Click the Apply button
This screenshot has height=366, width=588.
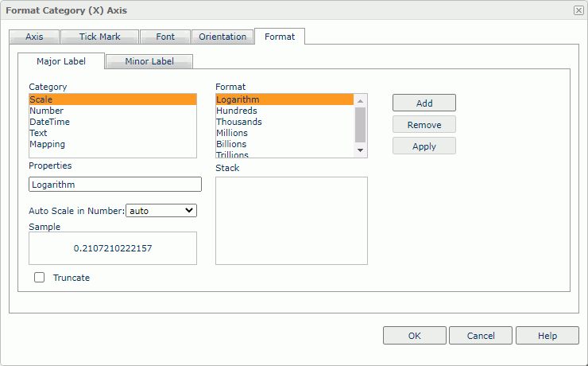[424, 146]
